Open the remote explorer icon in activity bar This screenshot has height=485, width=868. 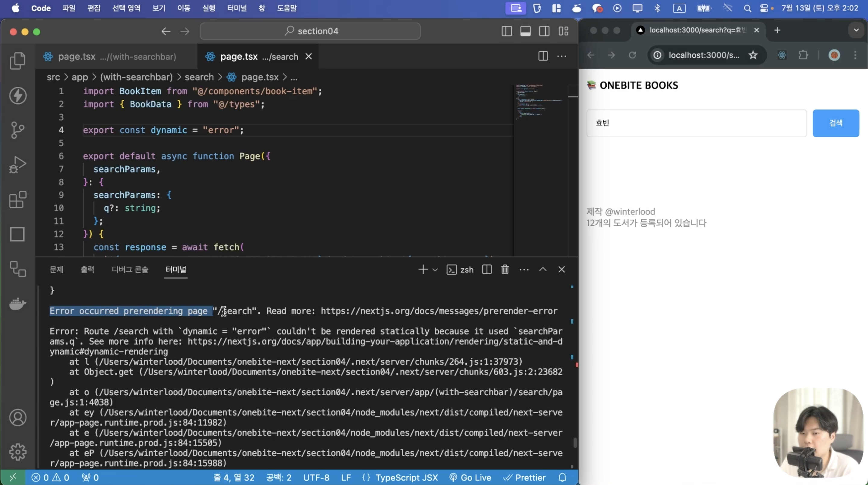17,269
